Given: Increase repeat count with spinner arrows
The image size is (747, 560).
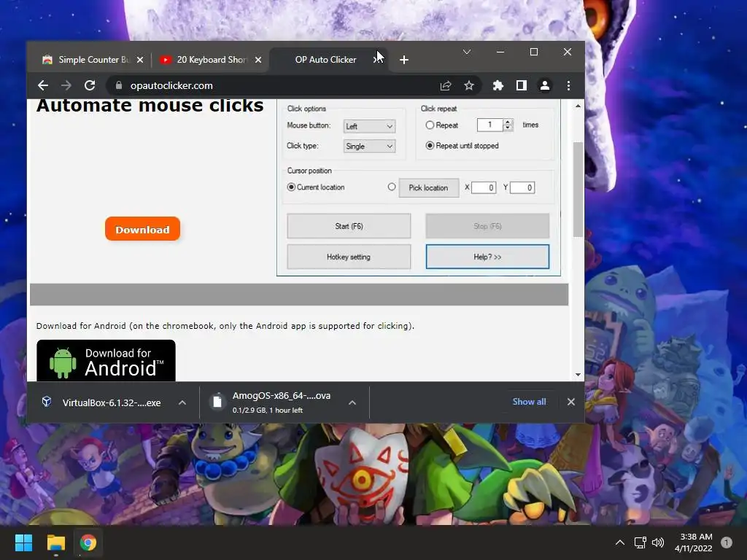Looking at the screenshot, I should tap(508, 122).
